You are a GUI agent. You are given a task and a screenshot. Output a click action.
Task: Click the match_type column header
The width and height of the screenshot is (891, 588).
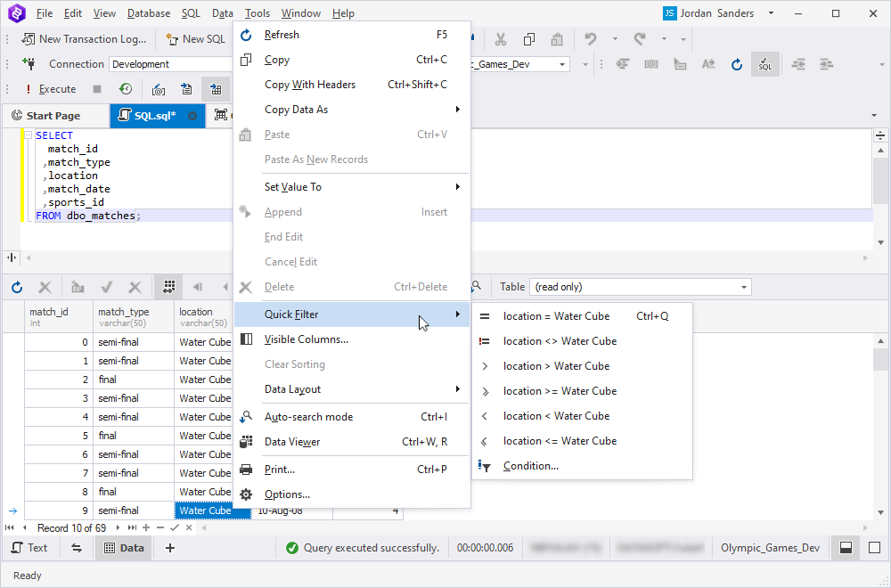tap(134, 316)
